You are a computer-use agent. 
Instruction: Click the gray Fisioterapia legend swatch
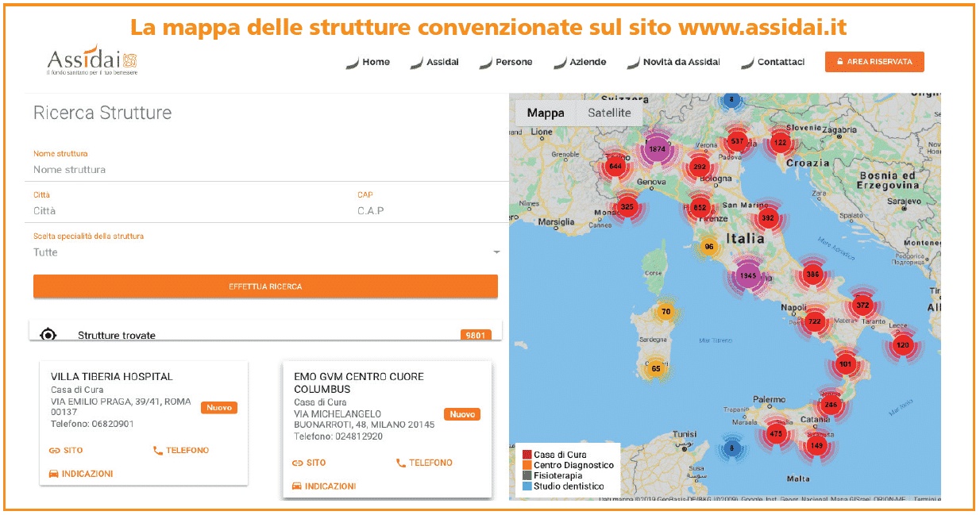[526, 475]
